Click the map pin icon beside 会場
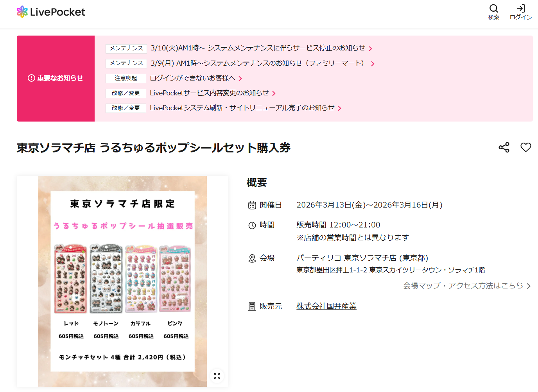Viewport: 538px width, 392px height. [x=252, y=258]
